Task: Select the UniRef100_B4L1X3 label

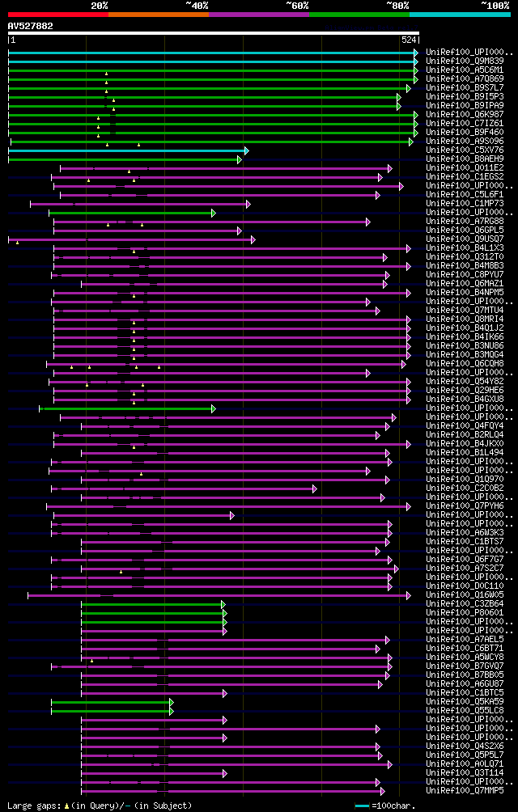Action: 464,247
